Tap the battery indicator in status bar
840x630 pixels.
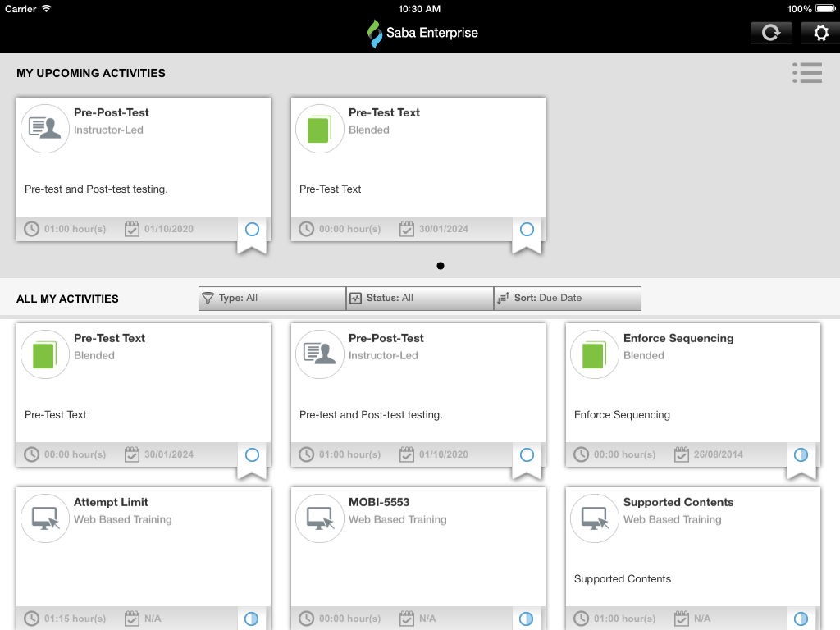pos(825,8)
